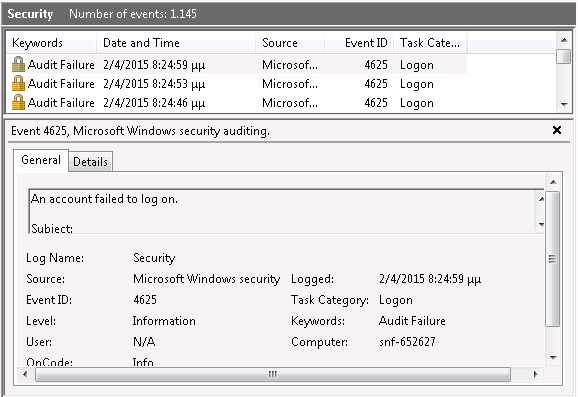Viewport: 578px width, 397px height.
Task: Click horizontal scrollbar left arrow in details
Action: tap(25, 375)
